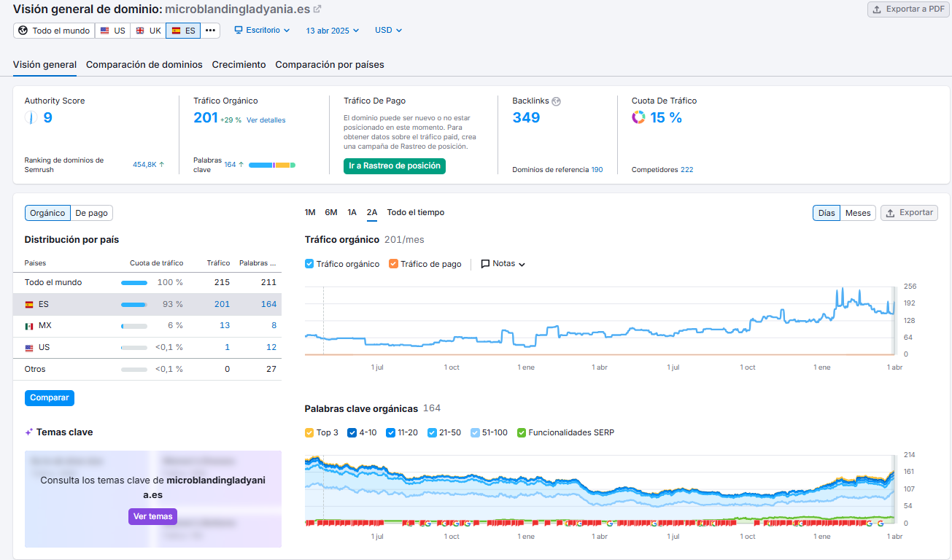Click the three-dots more countries button
952x560 pixels.
[x=210, y=31]
